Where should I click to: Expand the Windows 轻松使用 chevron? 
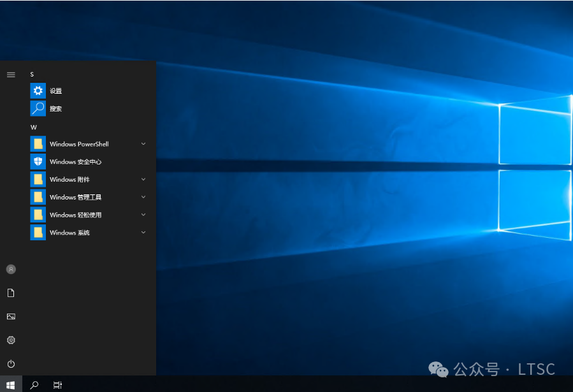click(x=143, y=215)
